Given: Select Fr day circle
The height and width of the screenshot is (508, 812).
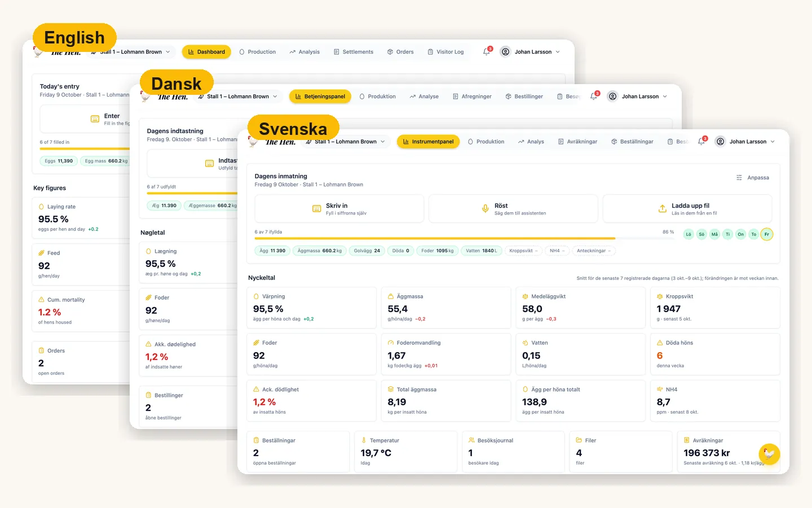Looking at the screenshot, I should click(767, 234).
